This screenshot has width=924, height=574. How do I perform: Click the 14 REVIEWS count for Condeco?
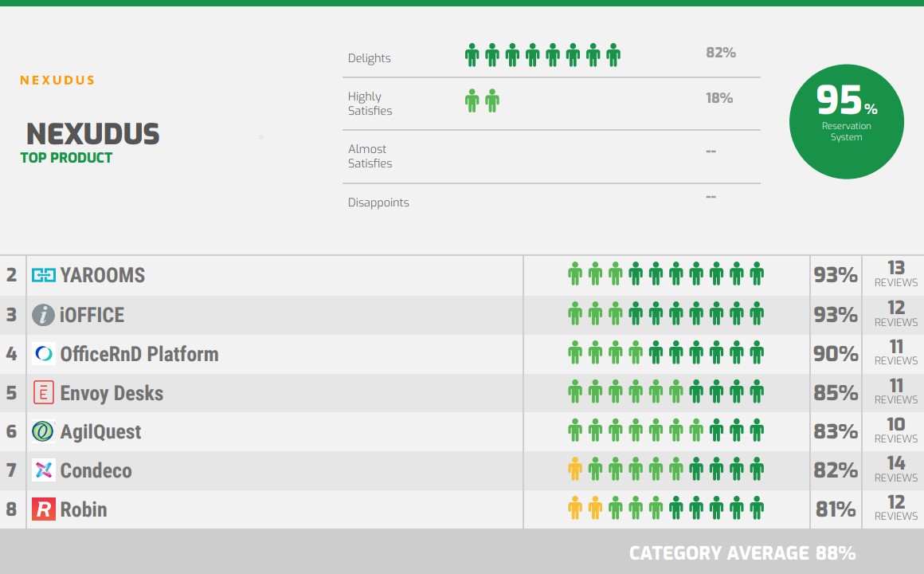pos(895,470)
